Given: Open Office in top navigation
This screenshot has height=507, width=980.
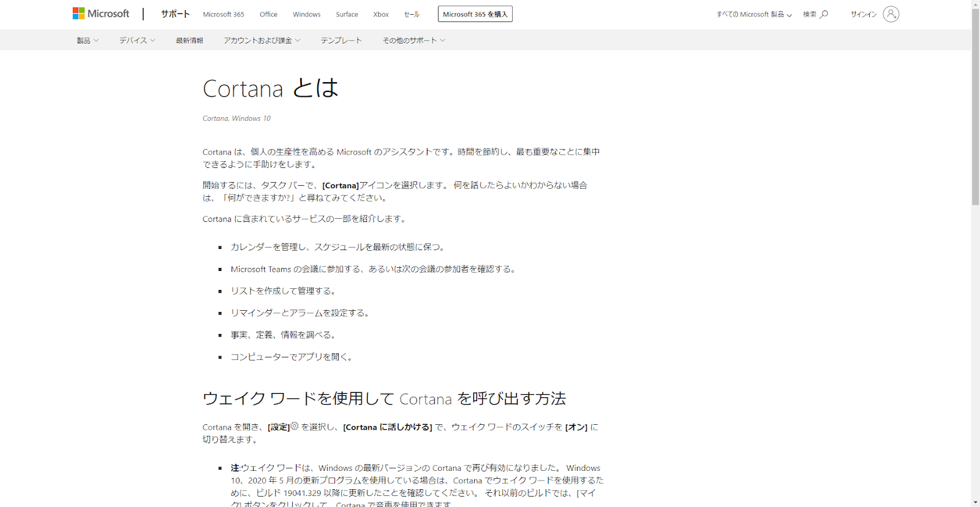Looking at the screenshot, I should point(268,14).
